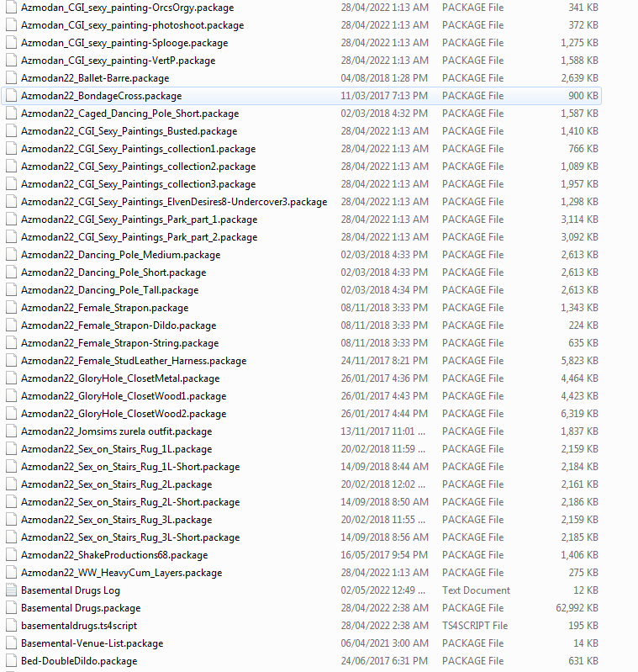This screenshot has width=638, height=672.
Task: Select the file name Azmodan22_Sex_on_Stairs_Rug_1L-Short.package
Action: pyautogui.click(x=130, y=467)
